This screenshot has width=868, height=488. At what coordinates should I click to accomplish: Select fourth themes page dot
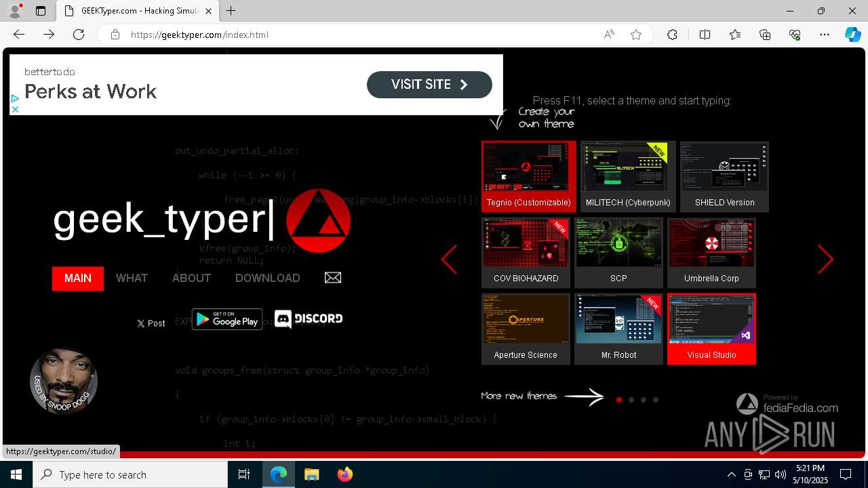coord(656,400)
